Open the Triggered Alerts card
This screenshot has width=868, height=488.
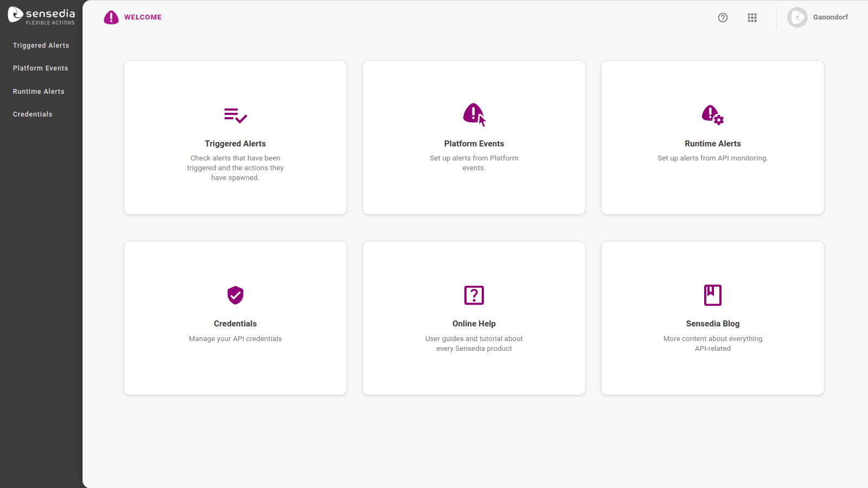click(x=235, y=137)
